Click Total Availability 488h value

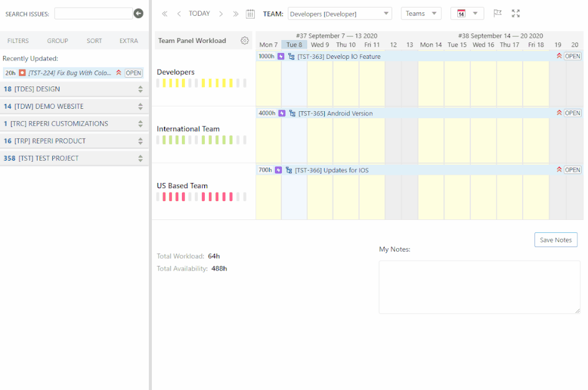219,269
